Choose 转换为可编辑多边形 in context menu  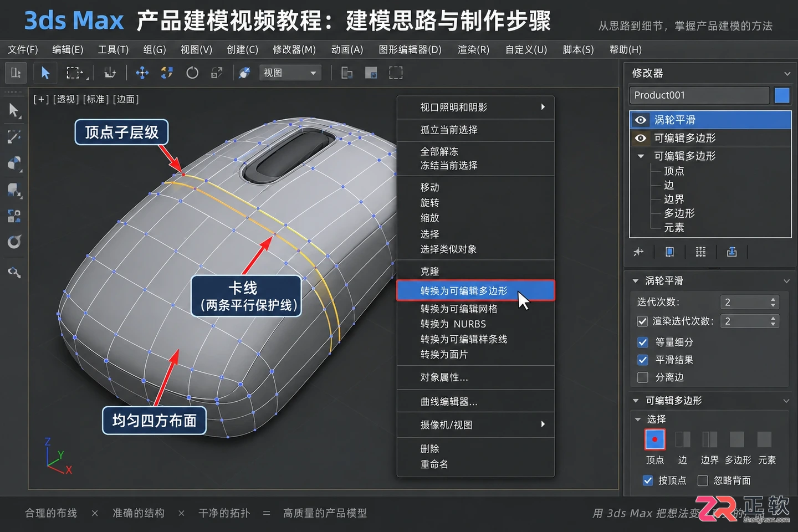coord(475,290)
